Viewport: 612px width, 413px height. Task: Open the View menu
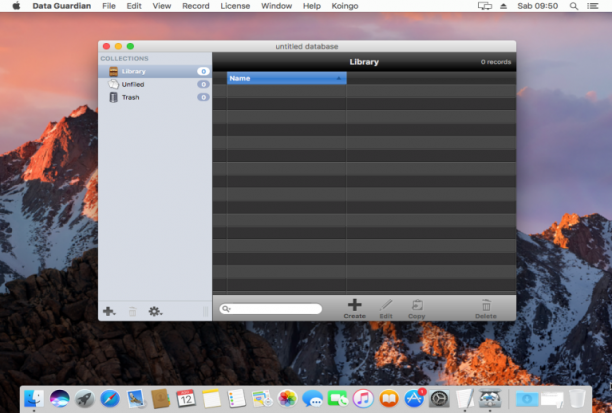[162, 6]
